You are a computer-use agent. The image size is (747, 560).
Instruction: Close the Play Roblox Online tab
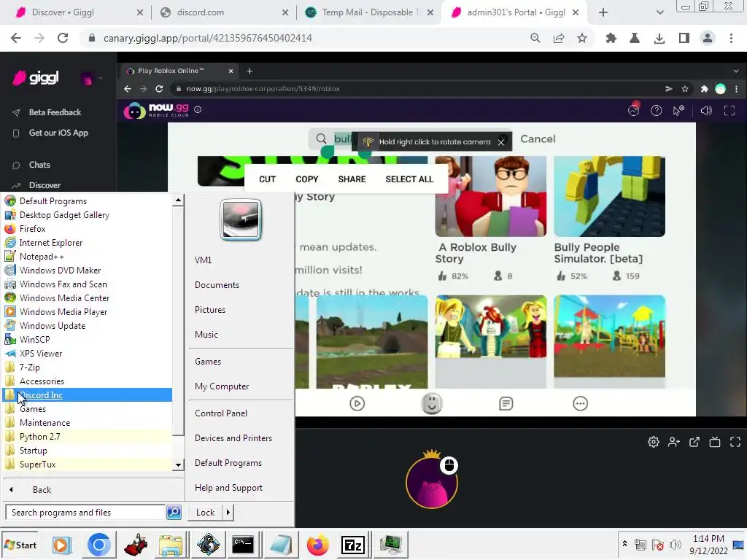tap(231, 71)
